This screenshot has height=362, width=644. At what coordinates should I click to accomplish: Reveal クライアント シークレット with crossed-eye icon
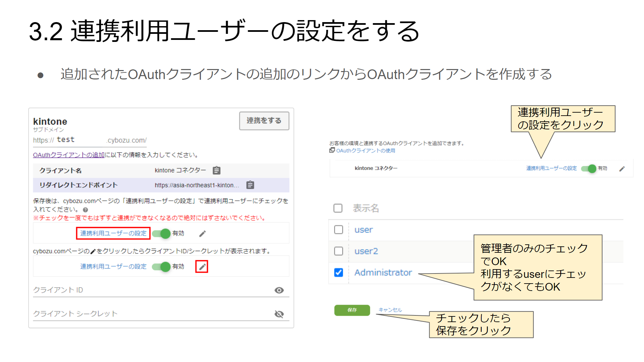279,314
